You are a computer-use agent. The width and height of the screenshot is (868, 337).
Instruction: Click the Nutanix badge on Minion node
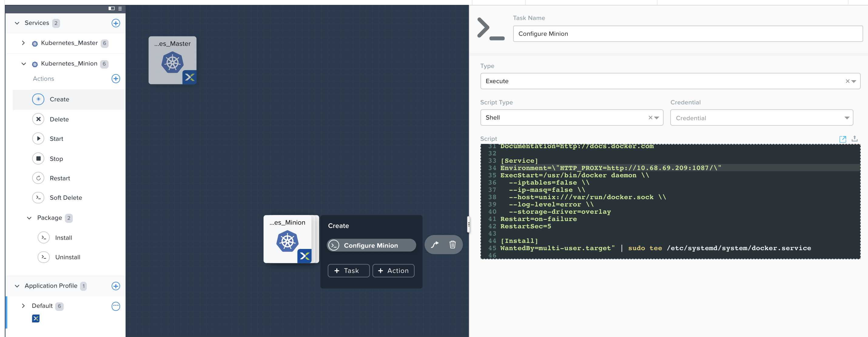tap(304, 256)
